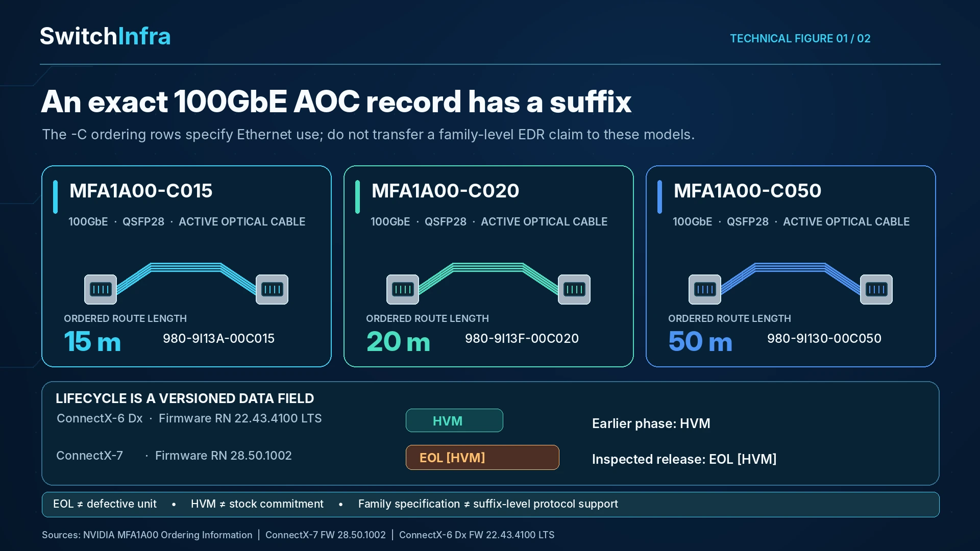Click the right connector icon in MFA1A00-C020 card

pos(574,289)
